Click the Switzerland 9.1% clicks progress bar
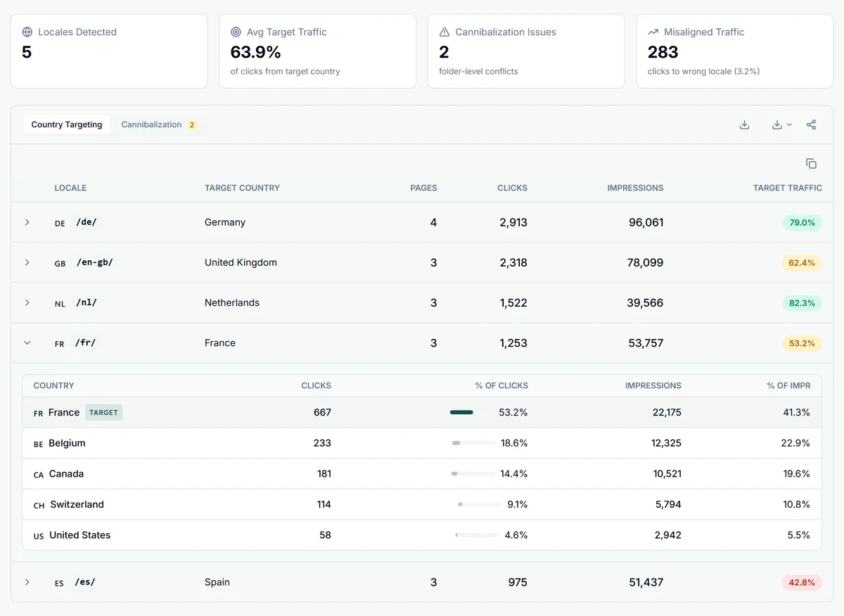844x616 pixels. 479,504
